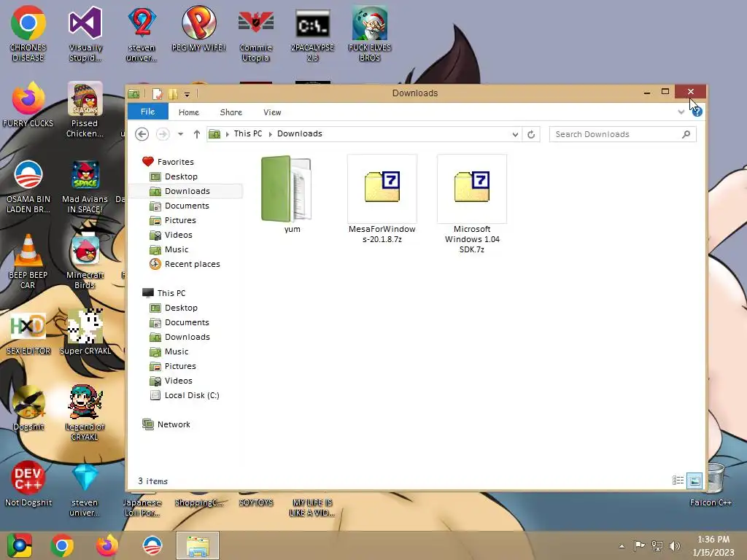Click the This PC breadcrumb in address bar
Viewport: 747px width, 560px height.
click(248, 134)
